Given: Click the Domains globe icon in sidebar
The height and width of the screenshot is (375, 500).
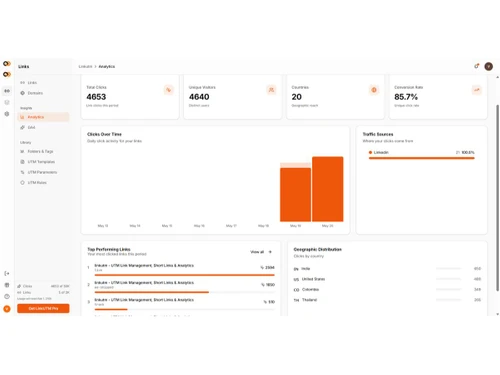Looking at the screenshot, I should point(22,93).
